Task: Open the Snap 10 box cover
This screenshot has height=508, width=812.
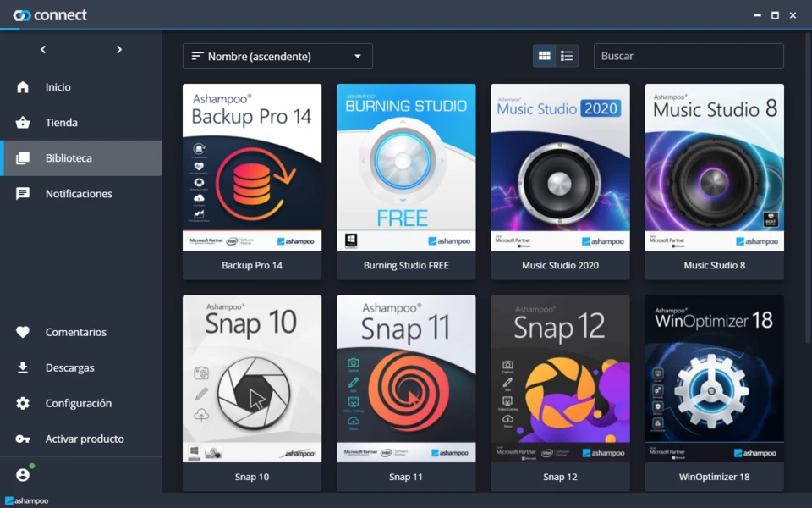Action: point(252,379)
